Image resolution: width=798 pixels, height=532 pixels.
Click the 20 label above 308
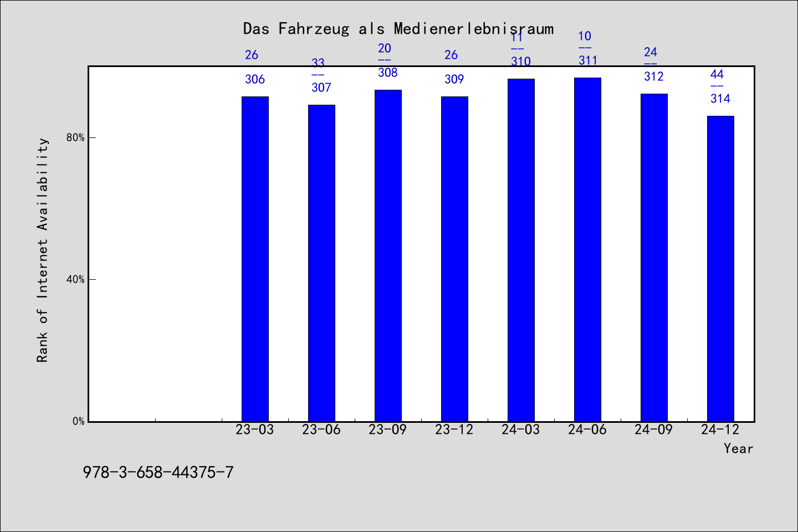[x=385, y=48]
